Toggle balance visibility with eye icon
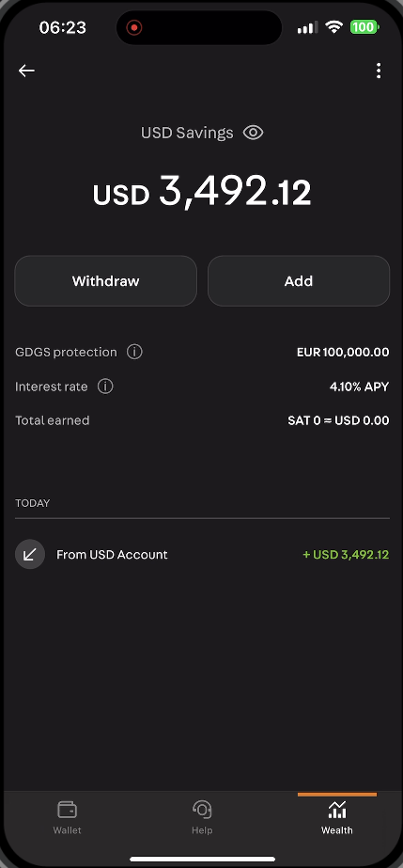This screenshot has height=868, width=403. [x=254, y=133]
